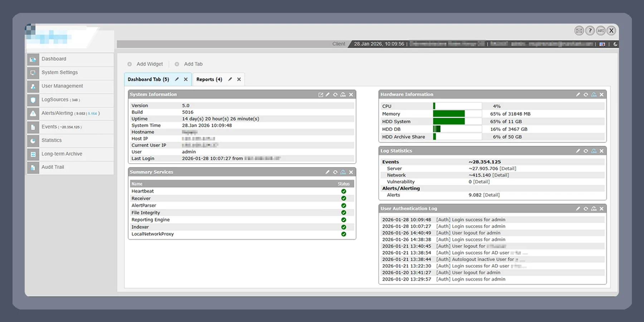The height and width of the screenshot is (322, 644).
Task: Rename Dashboard Tab using its pencil icon
Action: click(x=177, y=79)
